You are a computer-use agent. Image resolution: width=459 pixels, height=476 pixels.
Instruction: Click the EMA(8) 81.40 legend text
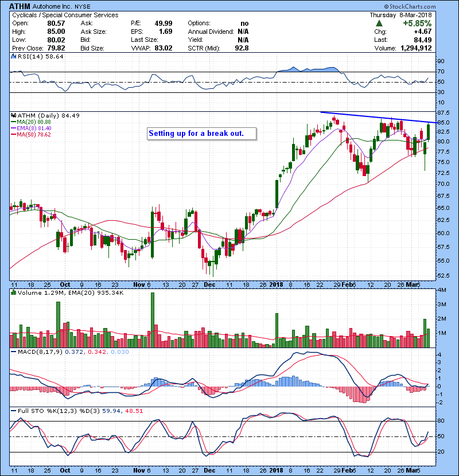pyautogui.click(x=34, y=128)
